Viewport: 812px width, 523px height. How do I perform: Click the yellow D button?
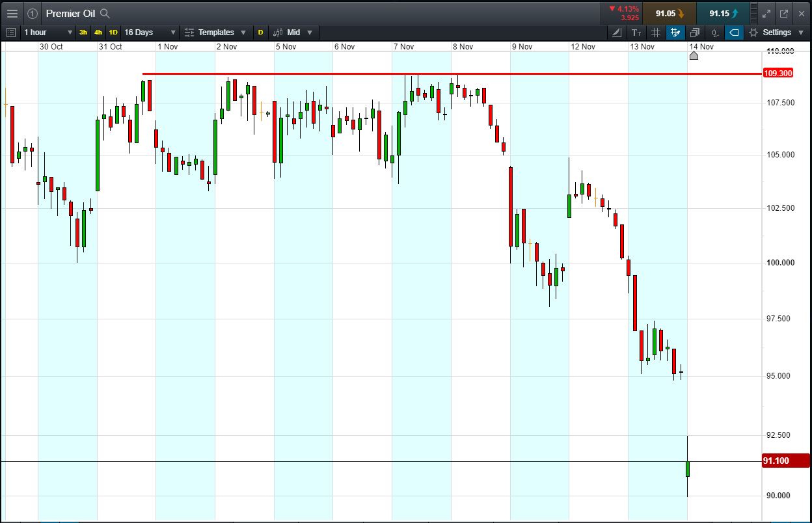(260, 32)
